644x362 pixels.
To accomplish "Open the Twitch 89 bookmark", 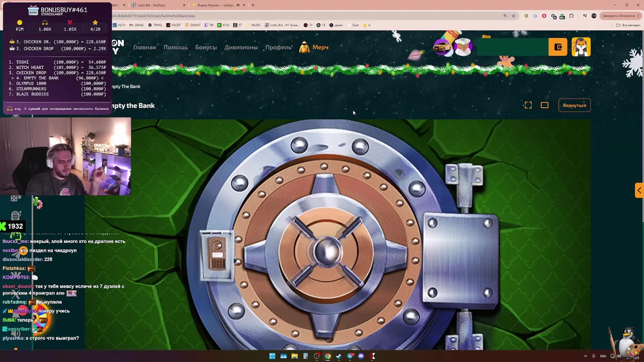I will [x=209, y=25].
